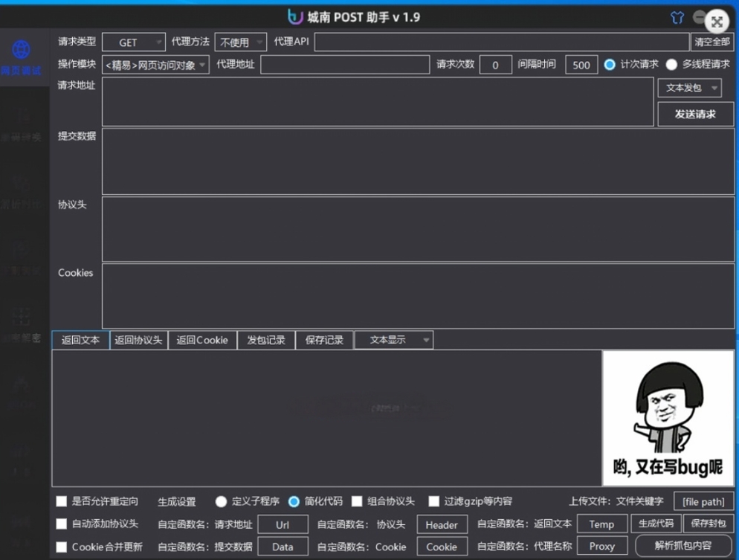Expand the 代理方法 不使用 dropdown
This screenshot has width=739, height=560.
pos(241,42)
